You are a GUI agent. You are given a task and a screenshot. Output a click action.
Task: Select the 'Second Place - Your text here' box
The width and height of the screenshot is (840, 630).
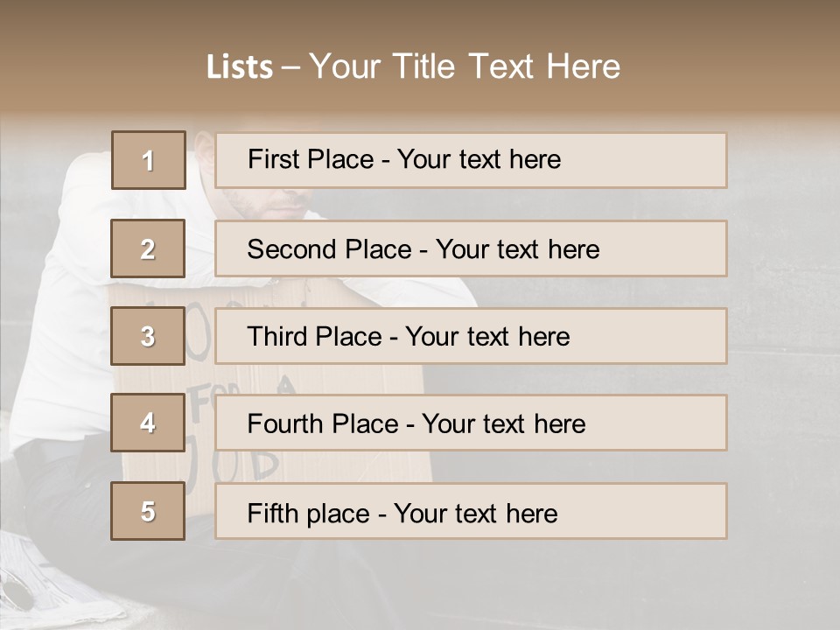click(471, 248)
